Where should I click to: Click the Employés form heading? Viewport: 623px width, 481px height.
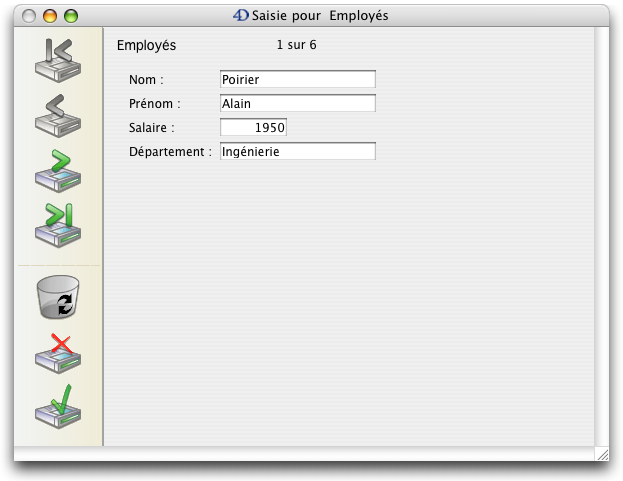tap(146, 45)
